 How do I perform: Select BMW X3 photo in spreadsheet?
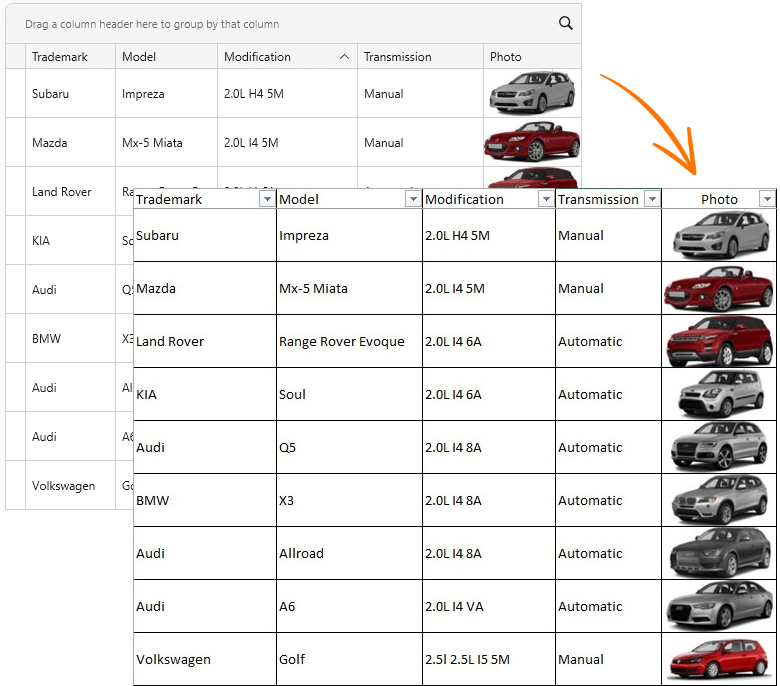[719, 500]
